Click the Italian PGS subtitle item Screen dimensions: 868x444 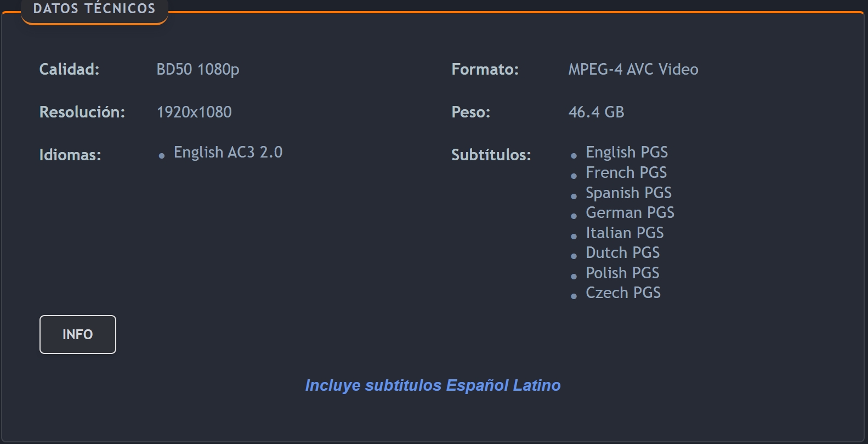click(625, 233)
